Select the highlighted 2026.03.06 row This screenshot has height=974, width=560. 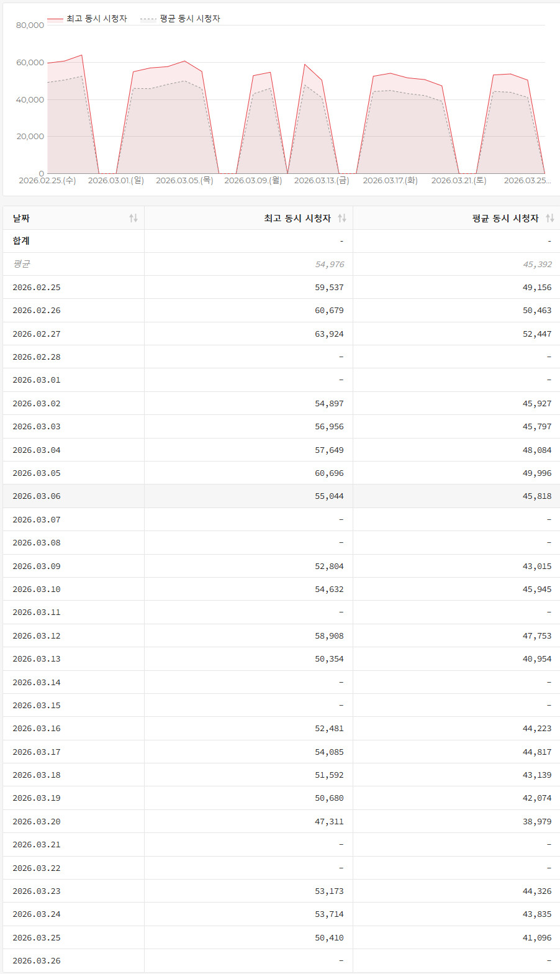37,496
